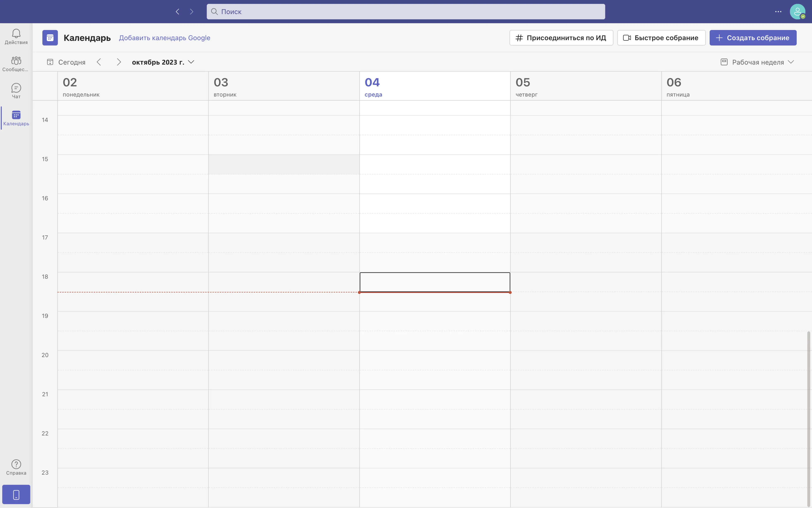The width and height of the screenshot is (812, 508).
Task: Select the 02 понедельник day header
Action: point(133,86)
